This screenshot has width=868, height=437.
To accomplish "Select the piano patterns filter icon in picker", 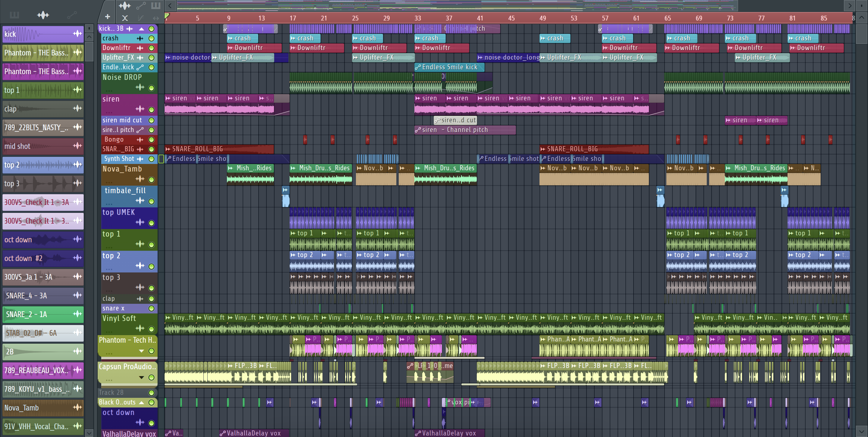I will [14, 15].
